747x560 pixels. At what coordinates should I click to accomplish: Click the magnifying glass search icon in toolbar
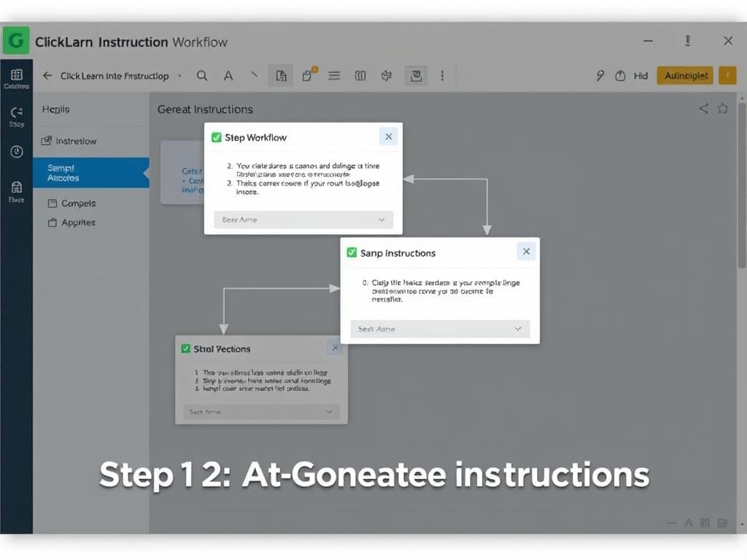coord(202,75)
